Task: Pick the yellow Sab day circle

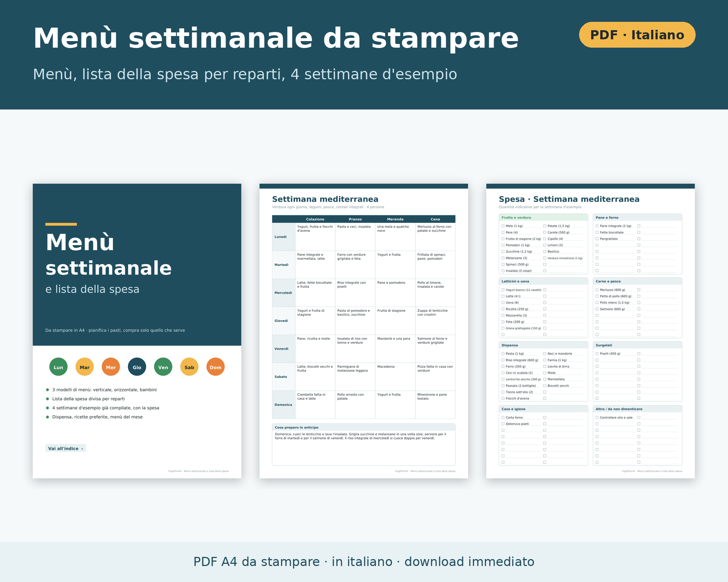Action: point(190,367)
